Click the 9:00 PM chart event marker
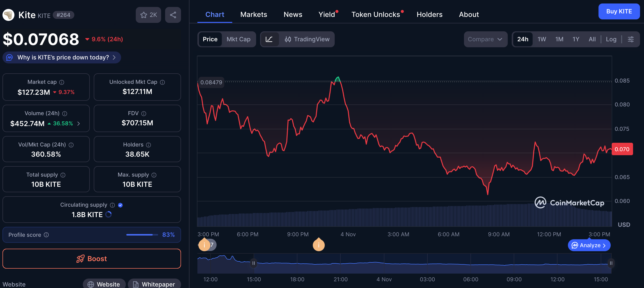Image resolution: width=644 pixels, height=288 pixels. 319,245
